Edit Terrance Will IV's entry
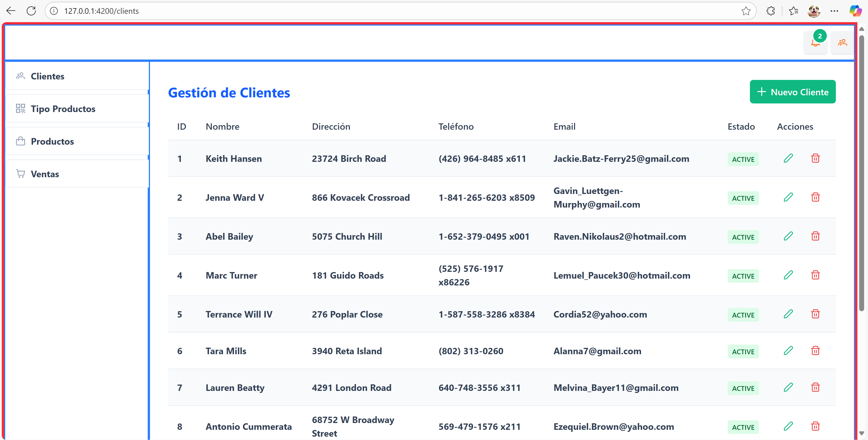The height and width of the screenshot is (440, 868). [788, 314]
